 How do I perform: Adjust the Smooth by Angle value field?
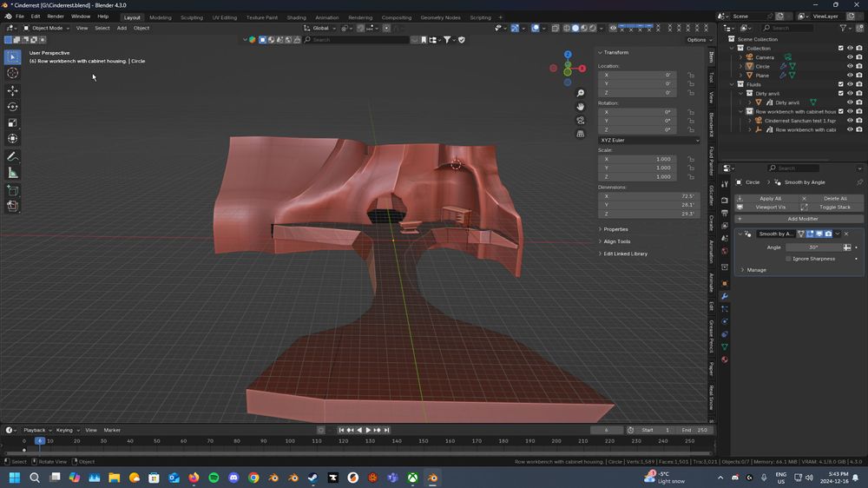coord(813,247)
